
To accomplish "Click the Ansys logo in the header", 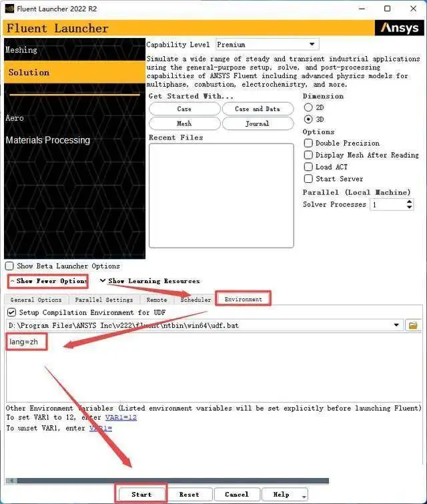I will [400, 28].
